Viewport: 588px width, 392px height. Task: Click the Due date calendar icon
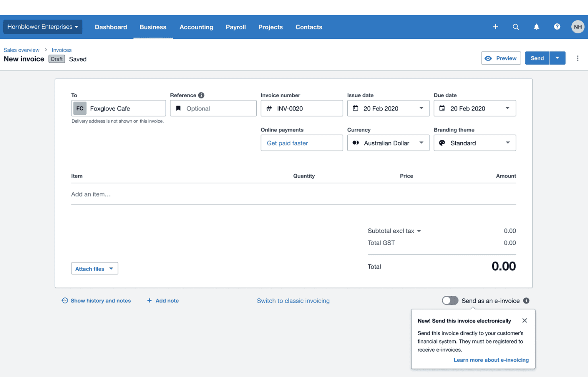pos(442,108)
